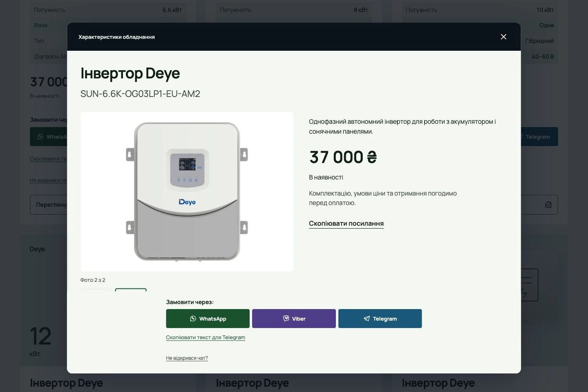
Task: Click the 8 кВт power value in background
Action: [x=361, y=10]
